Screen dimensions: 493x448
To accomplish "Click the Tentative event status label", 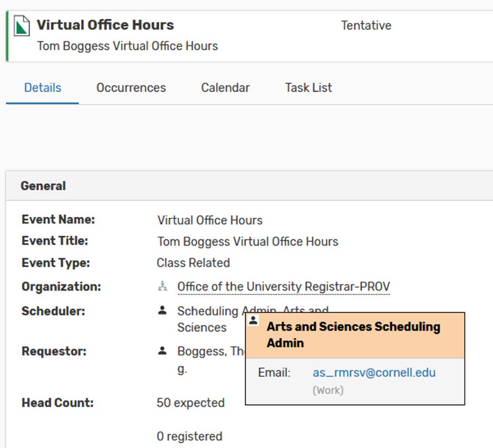I will (x=366, y=25).
